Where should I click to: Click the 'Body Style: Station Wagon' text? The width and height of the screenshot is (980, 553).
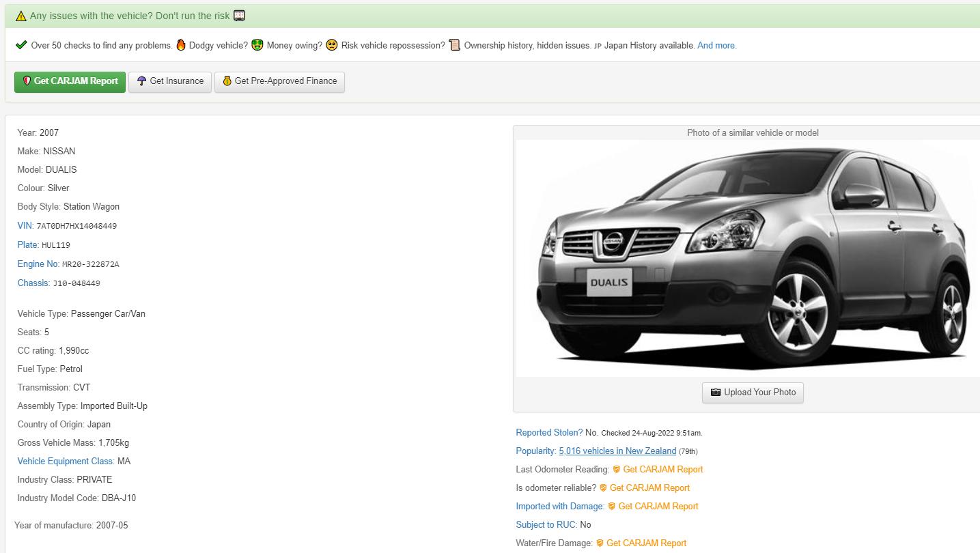[x=68, y=207]
